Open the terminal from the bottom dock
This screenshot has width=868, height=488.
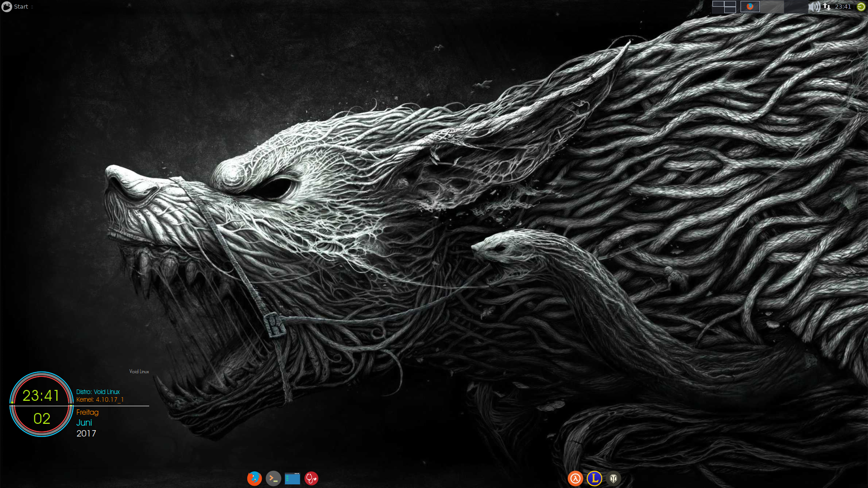pyautogui.click(x=274, y=478)
